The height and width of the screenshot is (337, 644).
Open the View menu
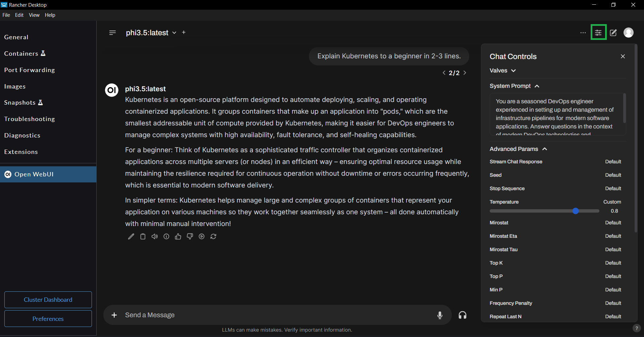pos(34,15)
